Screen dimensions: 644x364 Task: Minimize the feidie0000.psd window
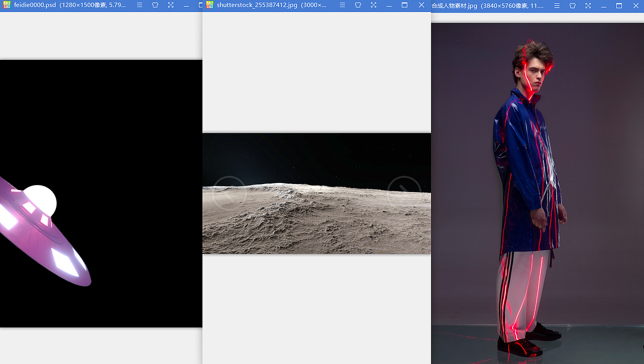pyautogui.click(x=186, y=5)
